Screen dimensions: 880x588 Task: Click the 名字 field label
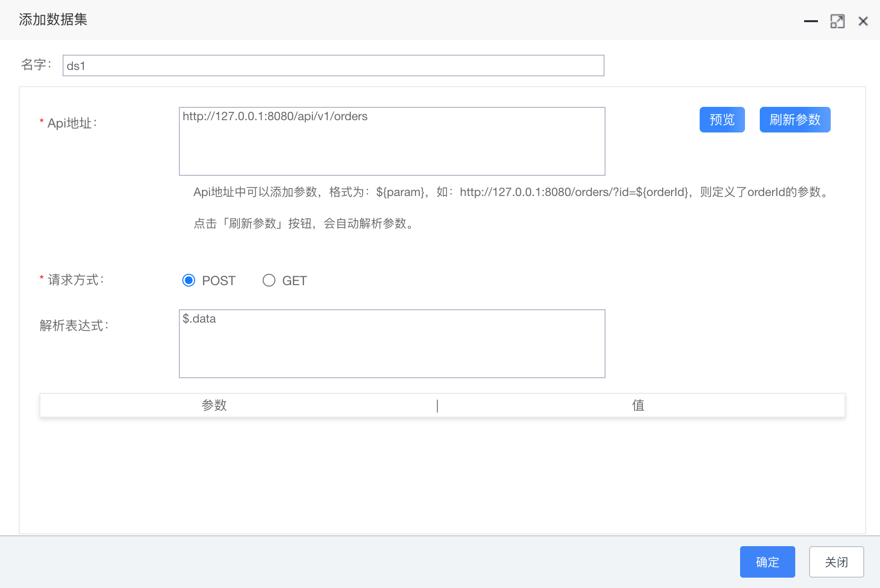pos(35,65)
